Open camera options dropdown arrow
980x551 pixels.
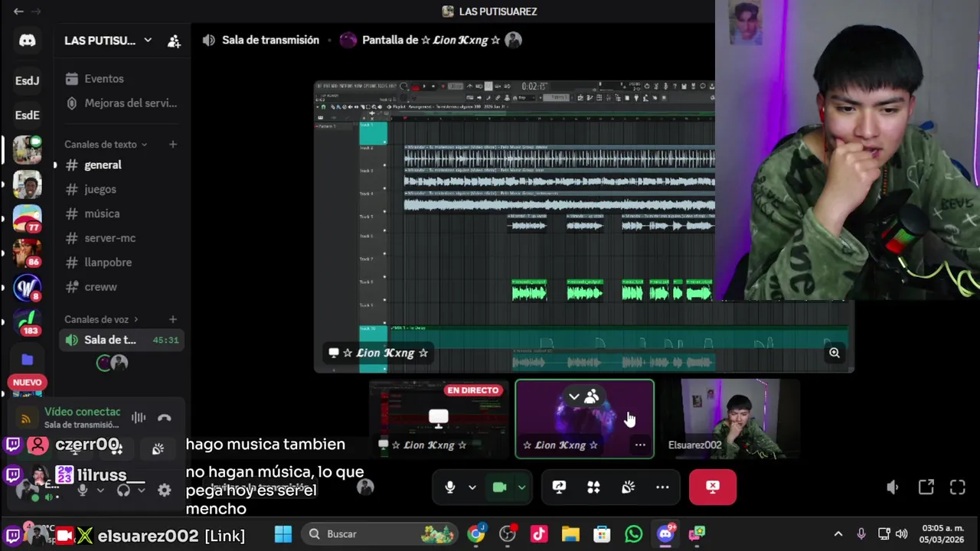(521, 487)
